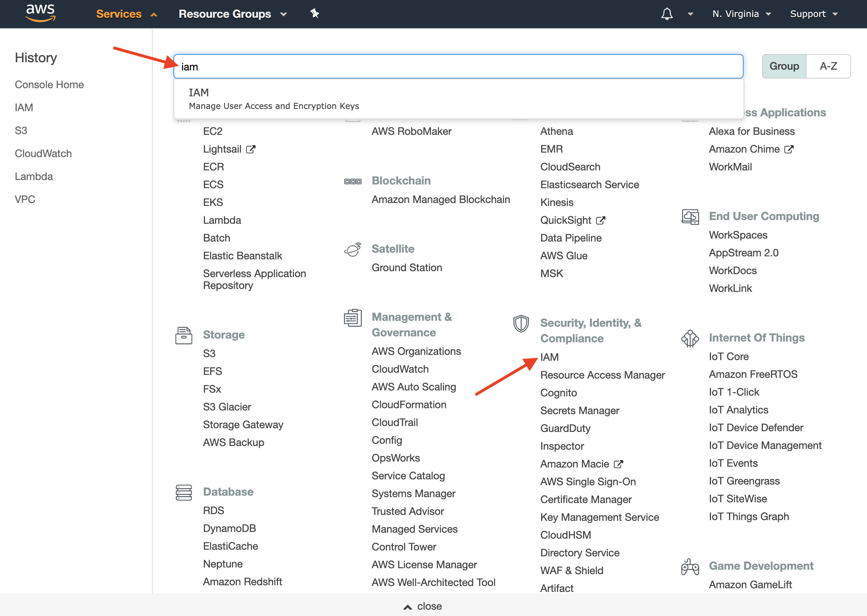The width and height of the screenshot is (867, 616).
Task: Open the dropdown arrow next to the bell
Action: (x=691, y=14)
